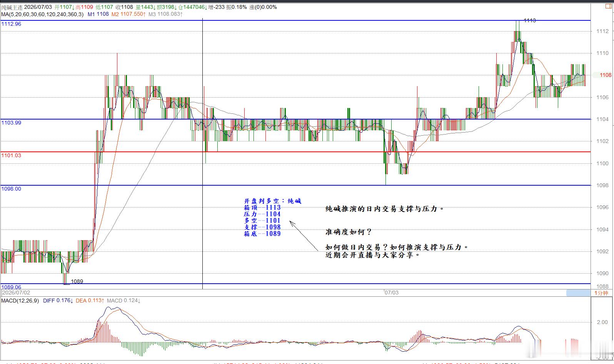
Task: Click the 涨(0)0.00% change value
Action: pos(263,7)
